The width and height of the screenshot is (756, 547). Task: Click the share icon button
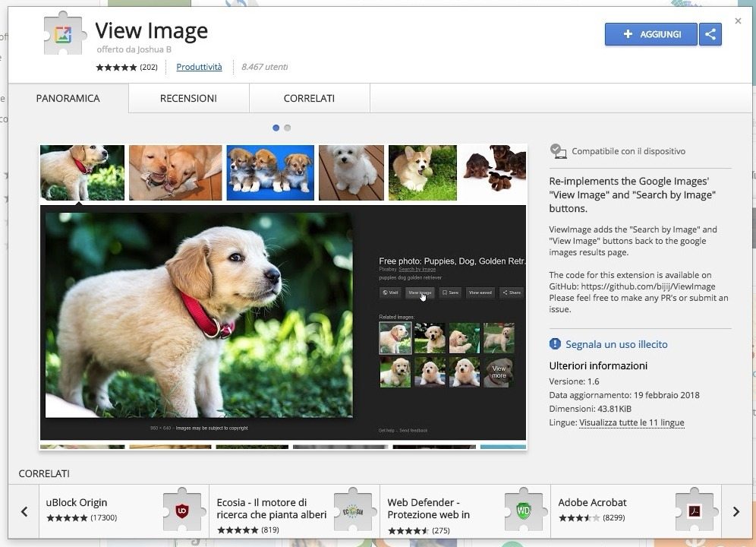click(x=710, y=34)
